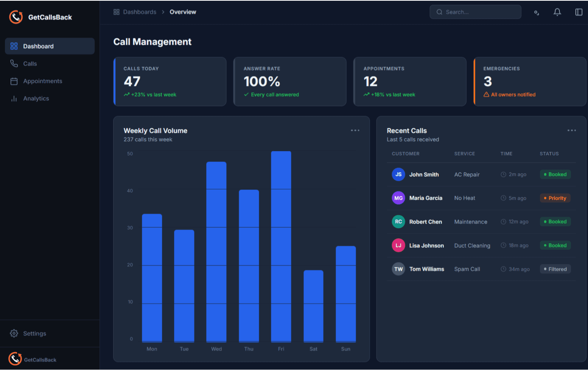Toggle the right sidebar panel layout

point(579,12)
